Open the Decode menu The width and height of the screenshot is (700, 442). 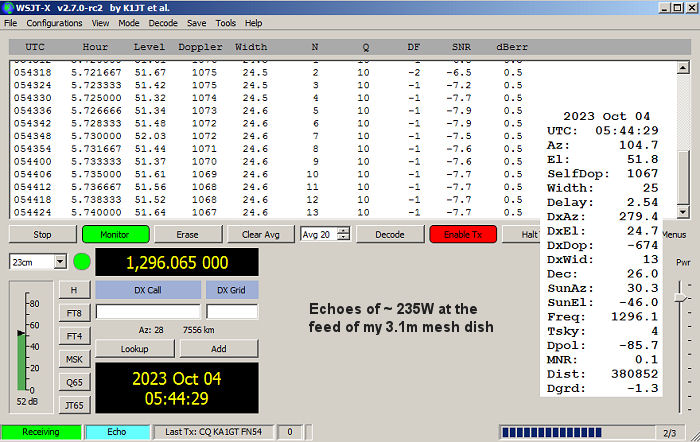(163, 23)
